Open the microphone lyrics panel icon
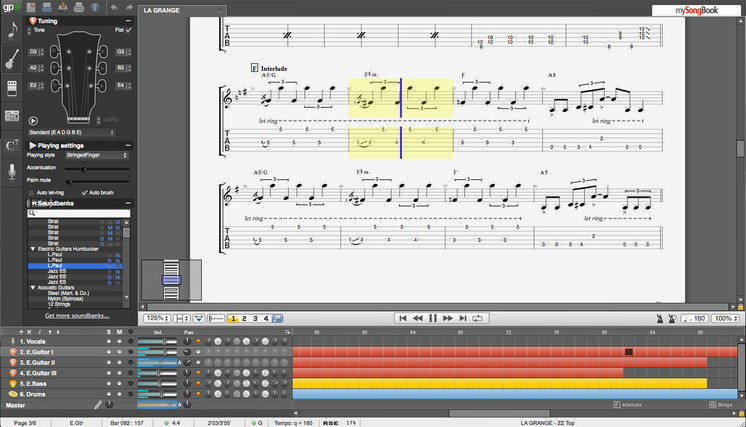Screen dimensions: 746x427 coord(12,172)
